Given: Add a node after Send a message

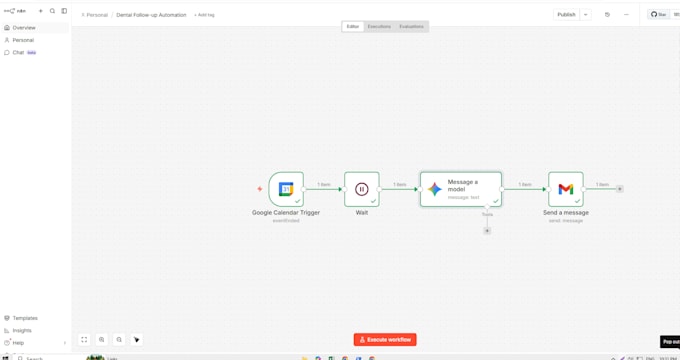Looking at the screenshot, I should click(x=620, y=189).
